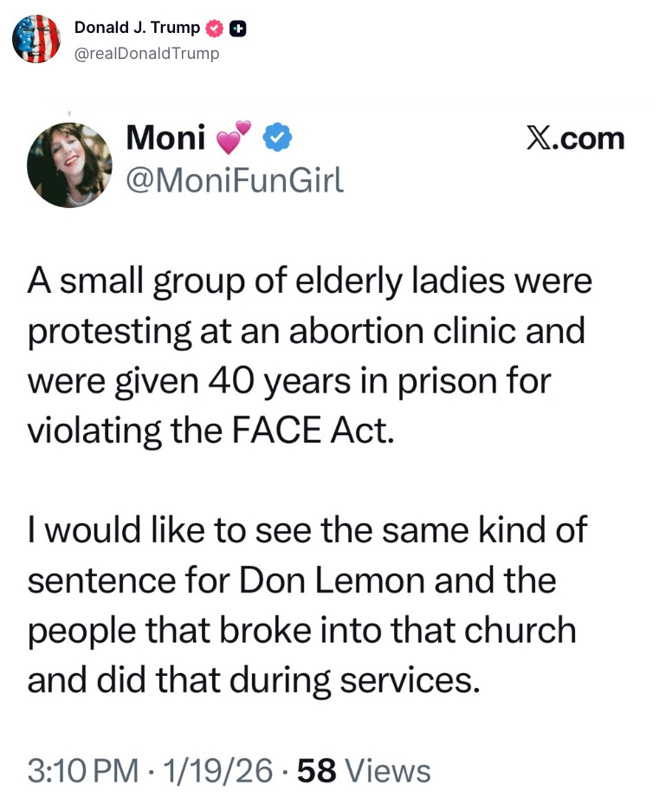672x804 pixels.
Task: Click the paragraph starting "A small group"
Action: click(310, 356)
